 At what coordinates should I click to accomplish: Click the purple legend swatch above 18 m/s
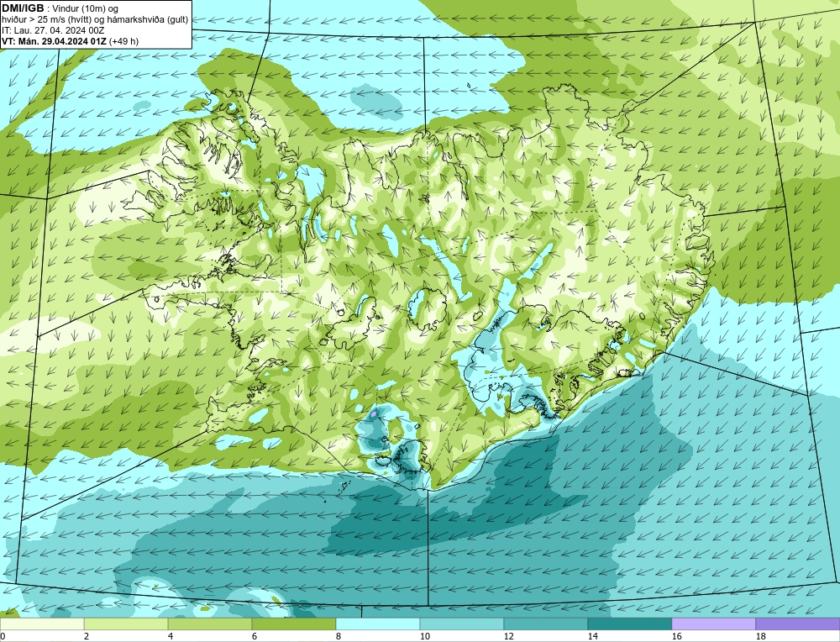[x=798, y=624]
